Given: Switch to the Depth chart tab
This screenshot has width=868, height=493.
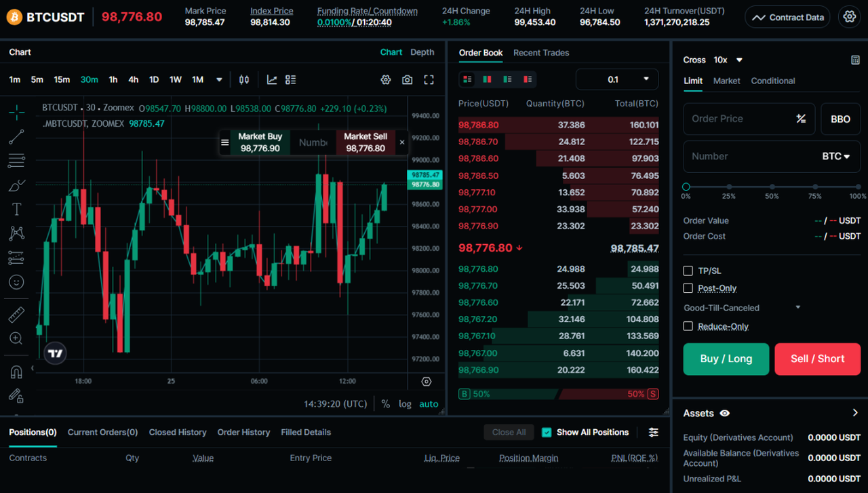Looking at the screenshot, I should pyautogui.click(x=422, y=52).
